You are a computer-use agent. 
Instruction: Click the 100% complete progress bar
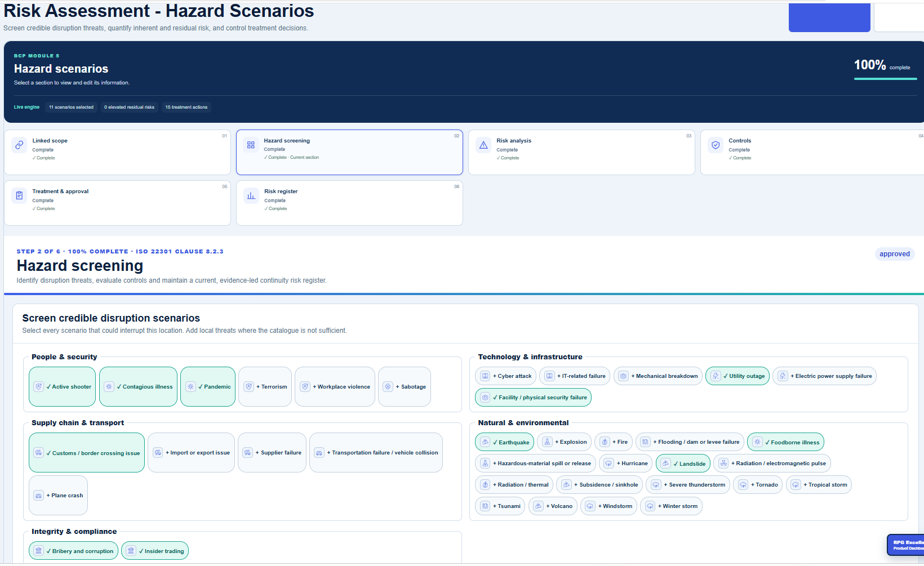point(885,78)
